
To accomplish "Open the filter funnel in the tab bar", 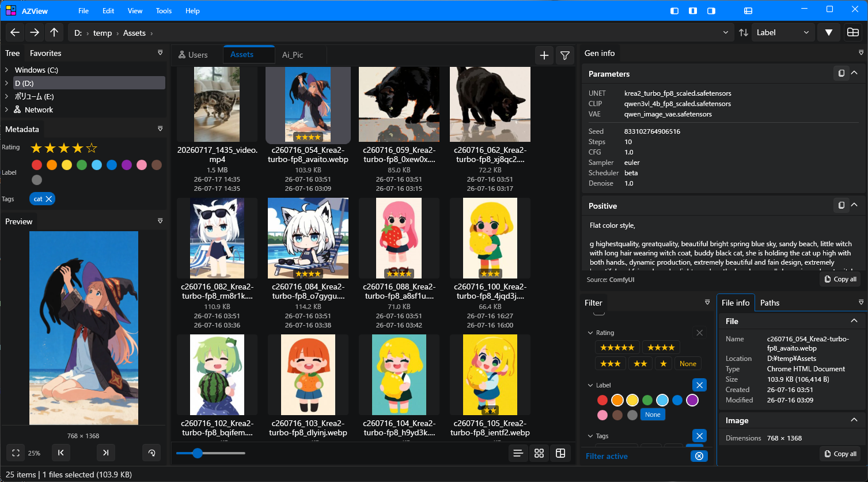I will pos(565,55).
